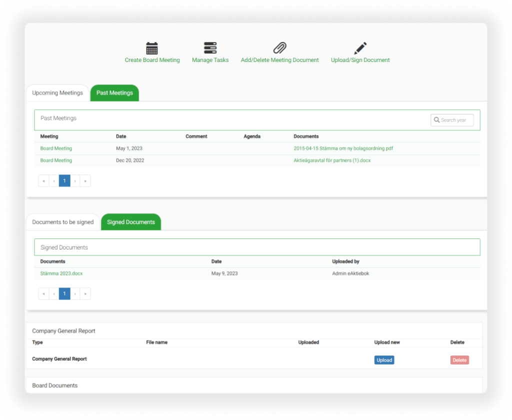
Task: Focus the Search year field
Action: pyautogui.click(x=452, y=120)
